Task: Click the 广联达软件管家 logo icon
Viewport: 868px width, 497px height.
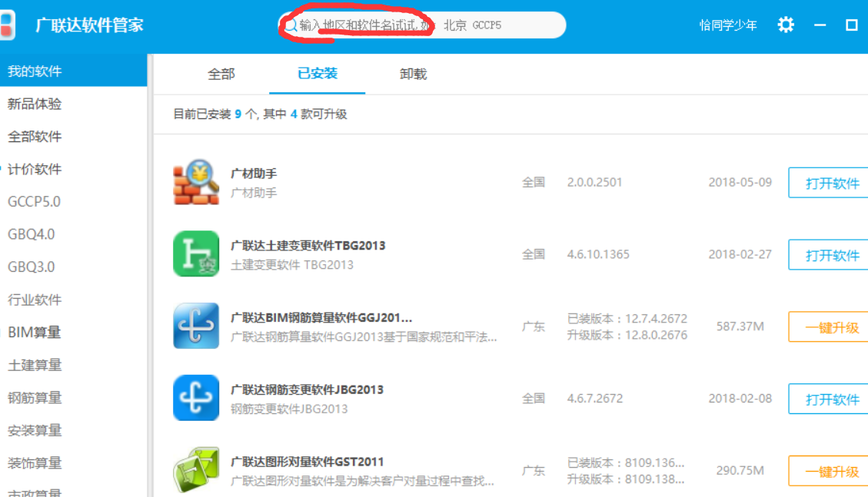Action: tap(8, 25)
